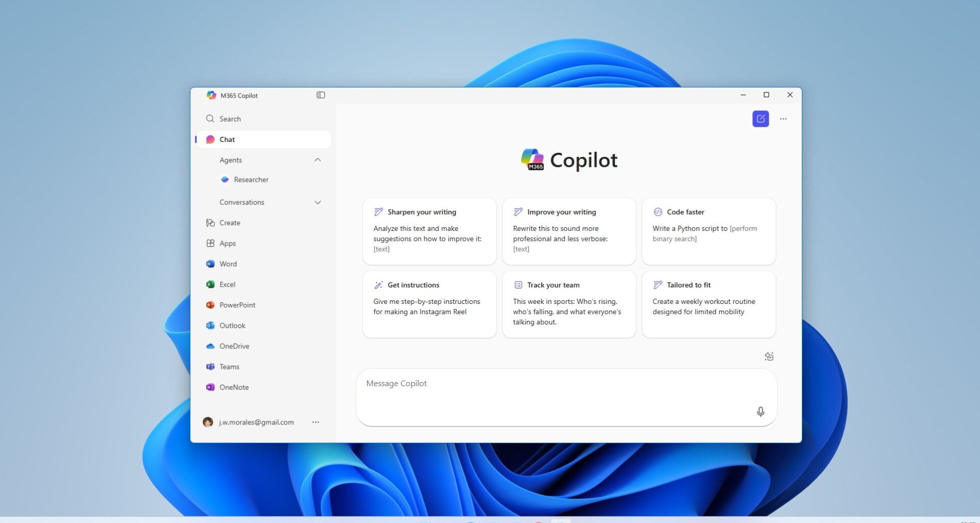
Task: Select the Researcher agent
Action: [251, 179]
